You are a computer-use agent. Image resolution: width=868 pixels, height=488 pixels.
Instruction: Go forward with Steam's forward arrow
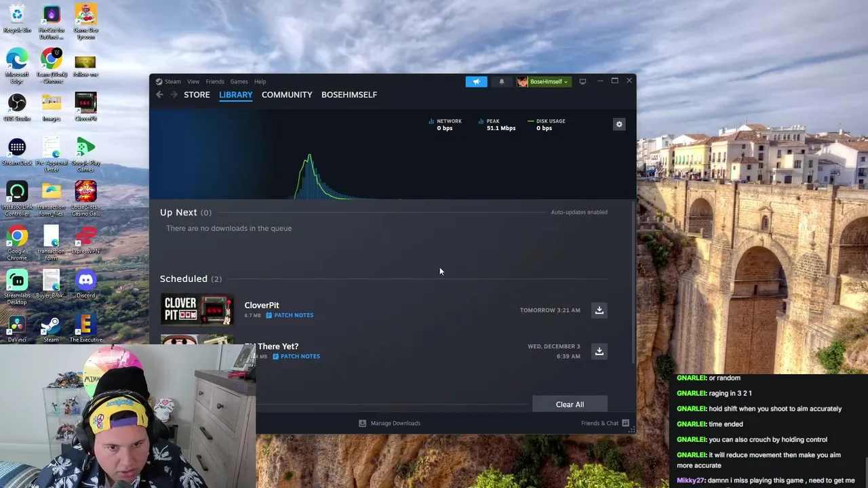[174, 95]
